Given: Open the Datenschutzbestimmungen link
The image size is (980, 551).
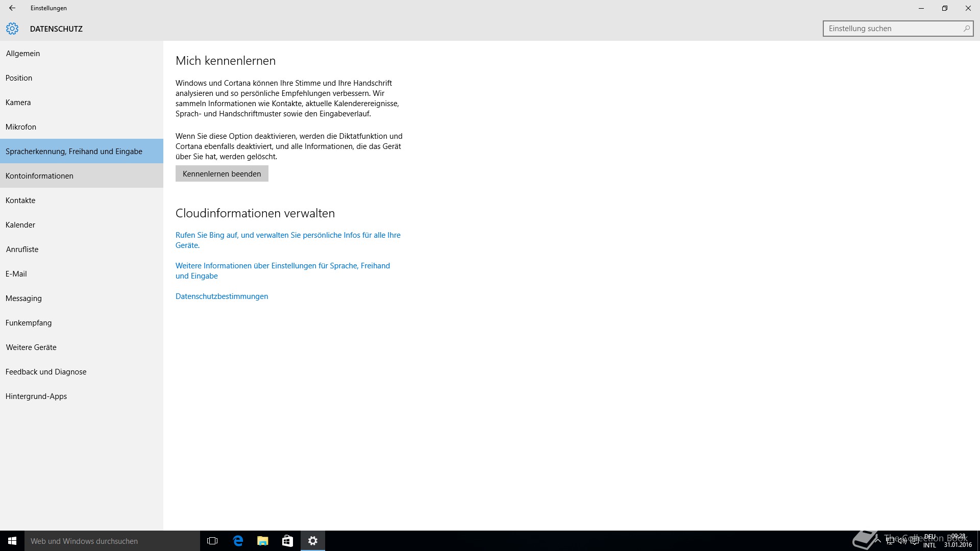Looking at the screenshot, I should coord(222,296).
